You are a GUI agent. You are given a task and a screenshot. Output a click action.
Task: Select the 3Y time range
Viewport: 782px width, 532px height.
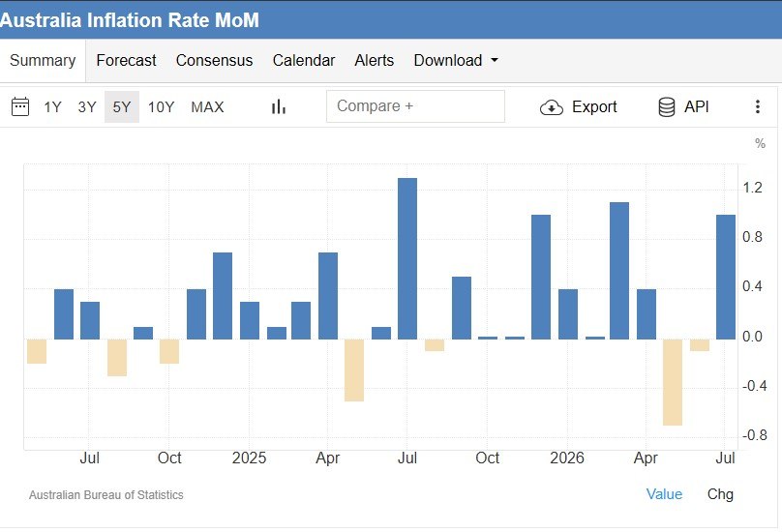[87, 107]
